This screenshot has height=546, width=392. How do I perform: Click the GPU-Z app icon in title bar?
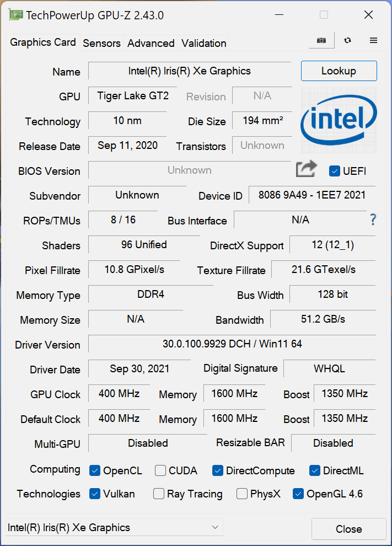coord(15,15)
